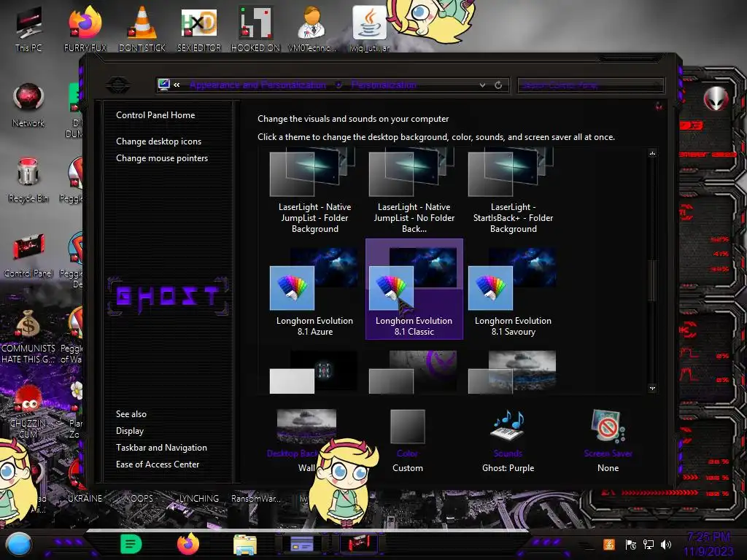This screenshot has width=747, height=560.
Task: Click the refresh button in address bar
Action: [498, 85]
